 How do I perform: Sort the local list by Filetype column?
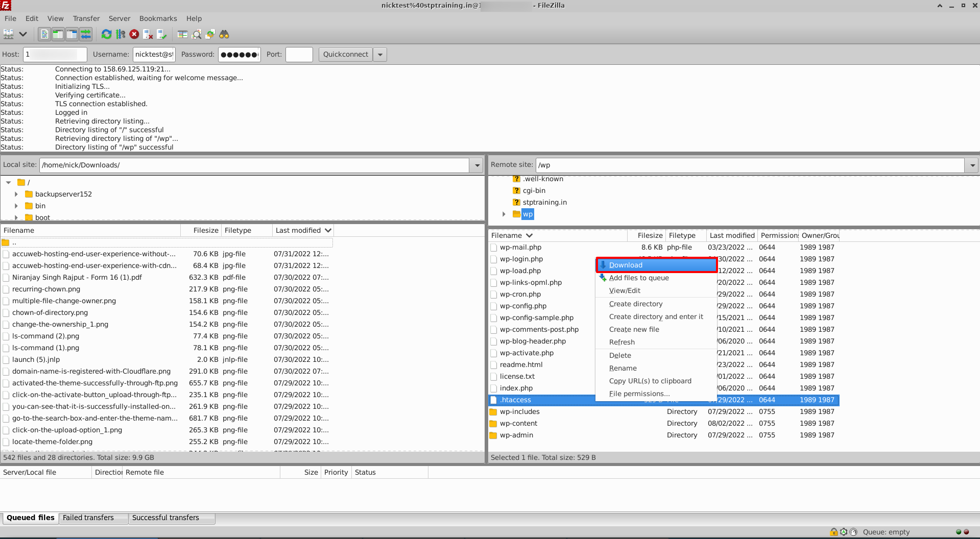click(x=247, y=230)
